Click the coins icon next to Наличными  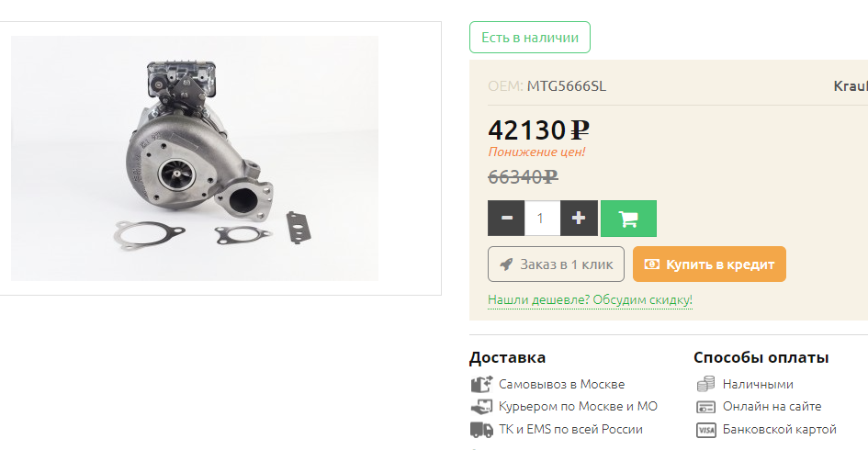pyautogui.click(x=705, y=384)
